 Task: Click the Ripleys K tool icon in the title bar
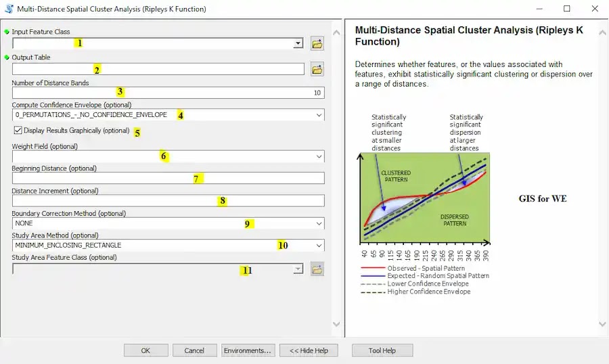[x=9, y=9]
